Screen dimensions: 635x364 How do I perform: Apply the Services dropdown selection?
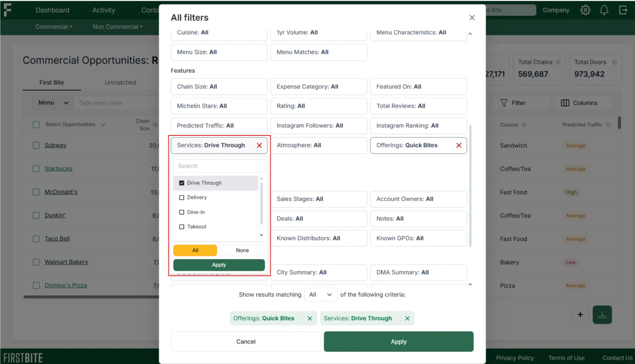(x=219, y=265)
